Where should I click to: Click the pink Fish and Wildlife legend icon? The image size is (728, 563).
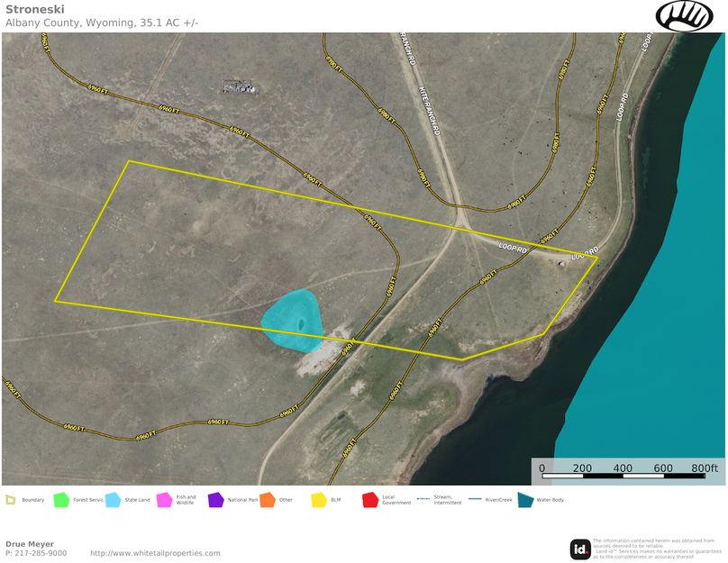point(164,499)
